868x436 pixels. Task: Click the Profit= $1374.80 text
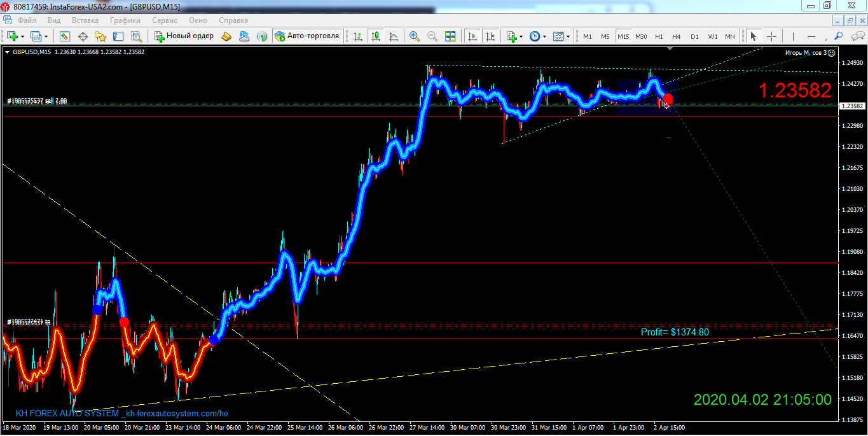[675, 332]
